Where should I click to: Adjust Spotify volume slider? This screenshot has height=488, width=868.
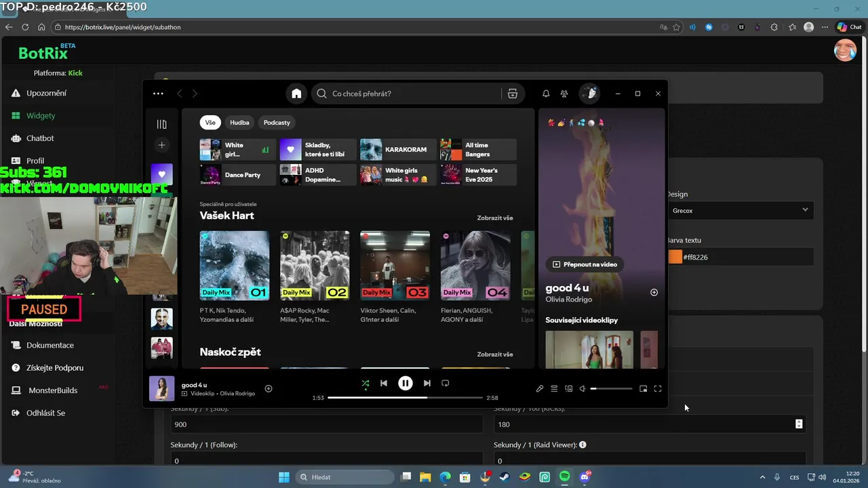[x=611, y=389]
